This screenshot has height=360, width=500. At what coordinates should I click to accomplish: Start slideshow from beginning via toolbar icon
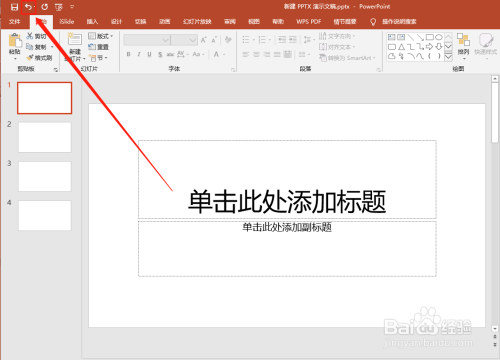click(x=59, y=7)
